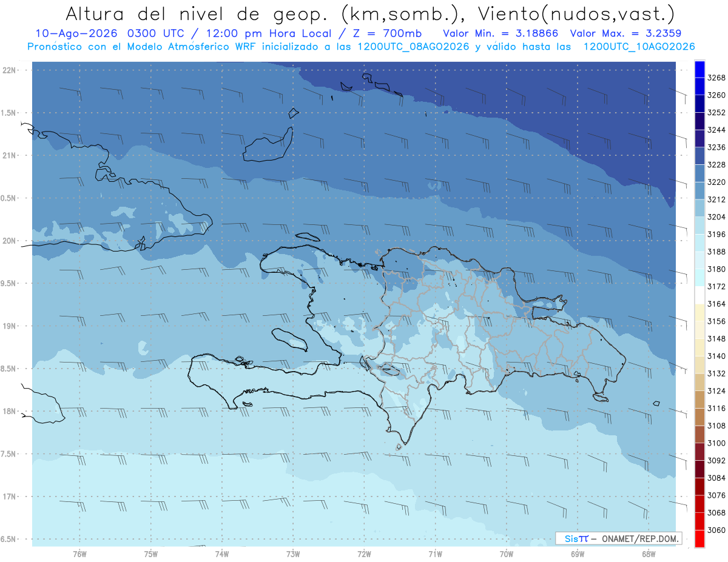This screenshot has height=562, width=728.
Task: Click the '3188' colorbar value
Action: (716, 252)
